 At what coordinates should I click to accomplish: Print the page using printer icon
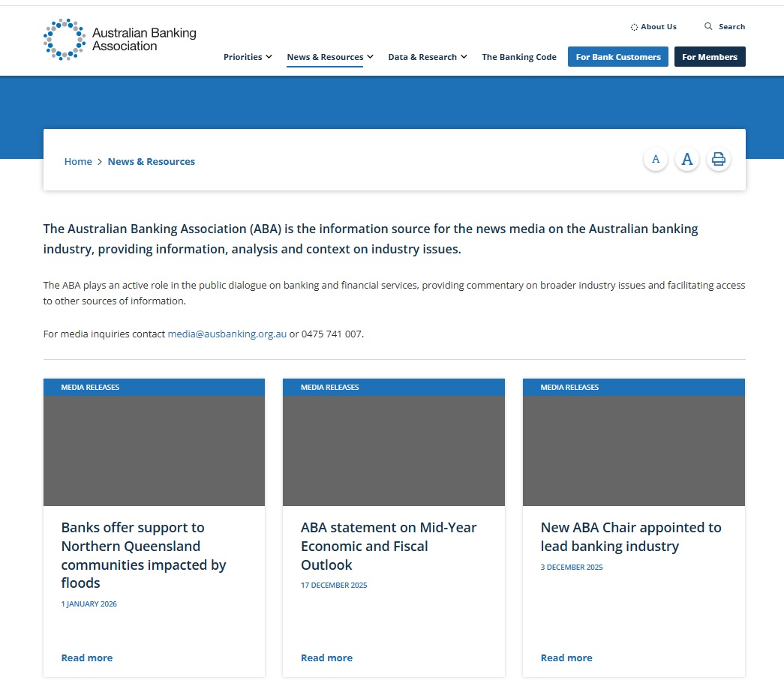719,160
